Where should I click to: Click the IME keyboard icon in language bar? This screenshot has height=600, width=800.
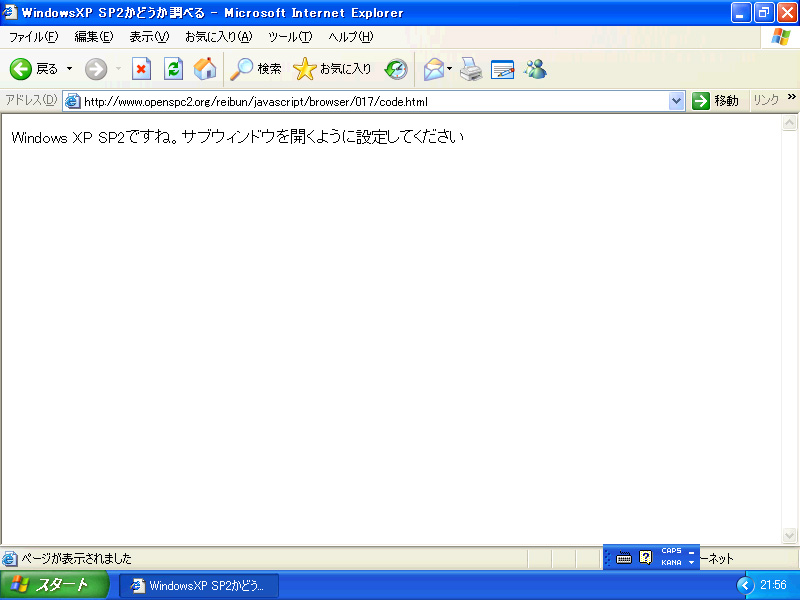pos(623,558)
